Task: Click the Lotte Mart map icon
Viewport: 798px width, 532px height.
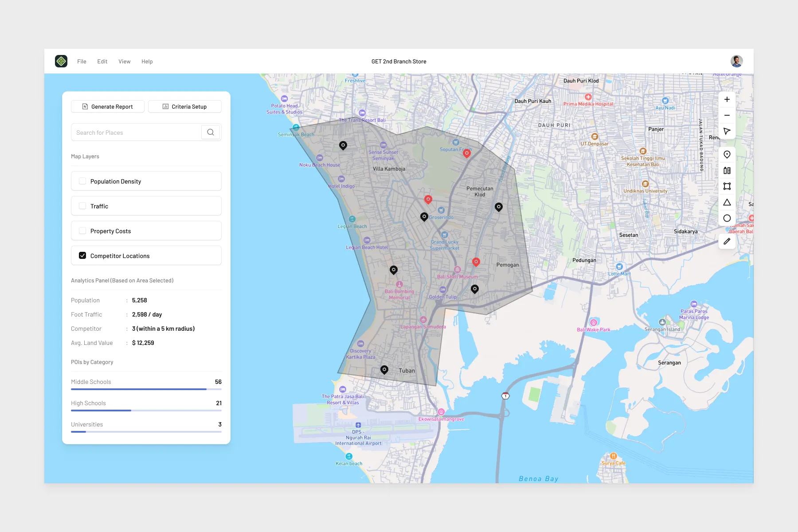Action: click(619, 267)
